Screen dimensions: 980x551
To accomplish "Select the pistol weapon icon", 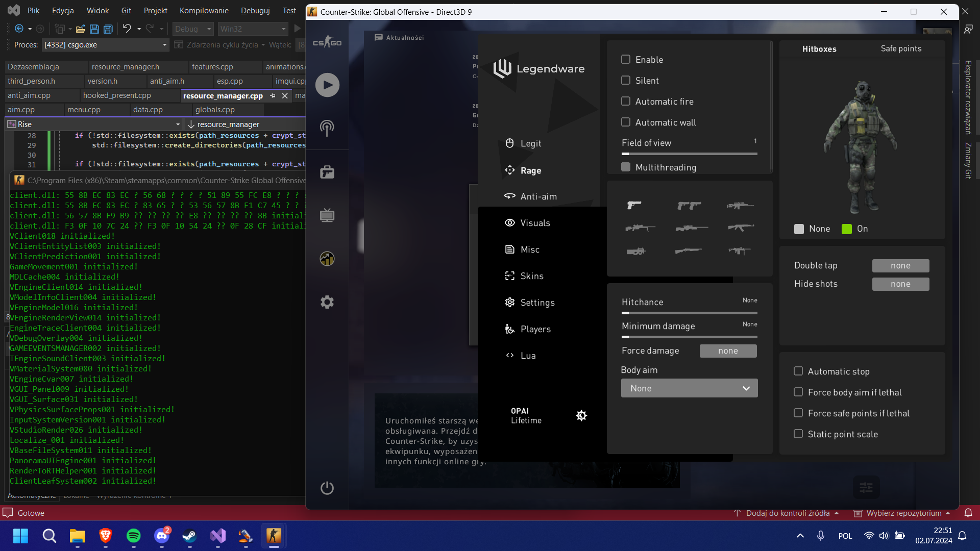I will [634, 205].
